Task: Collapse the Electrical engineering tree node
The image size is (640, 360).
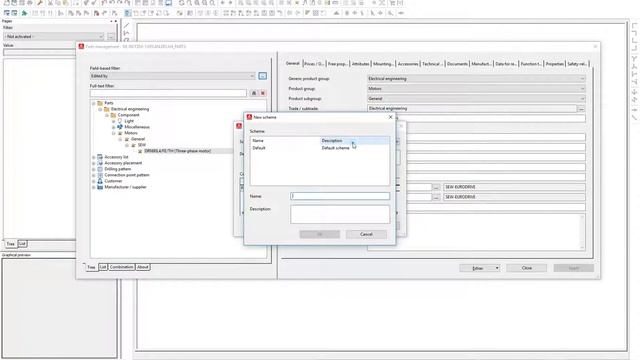Action: (100, 109)
